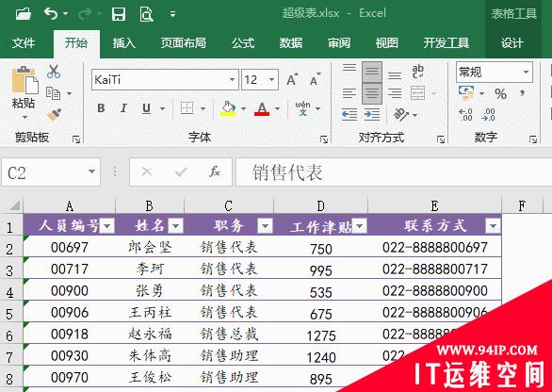Viewport: 552px width, 392px height.
Task: Click the Copy icon
Action: (54, 93)
